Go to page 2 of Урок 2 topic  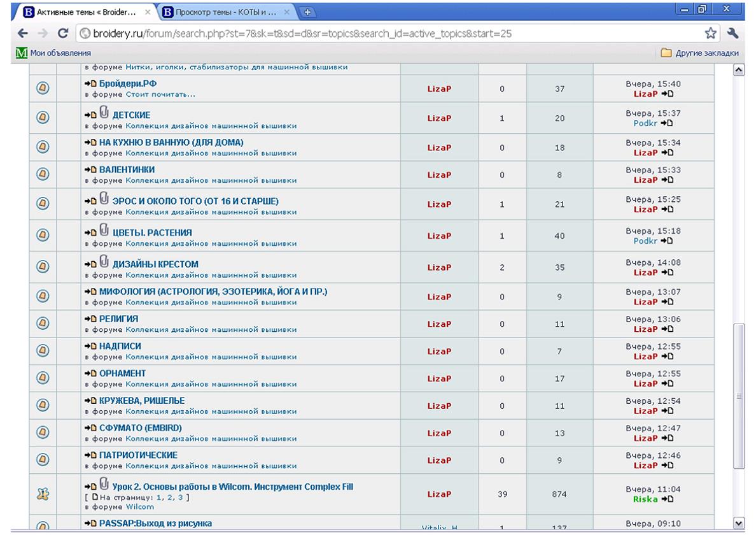click(x=171, y=497)
